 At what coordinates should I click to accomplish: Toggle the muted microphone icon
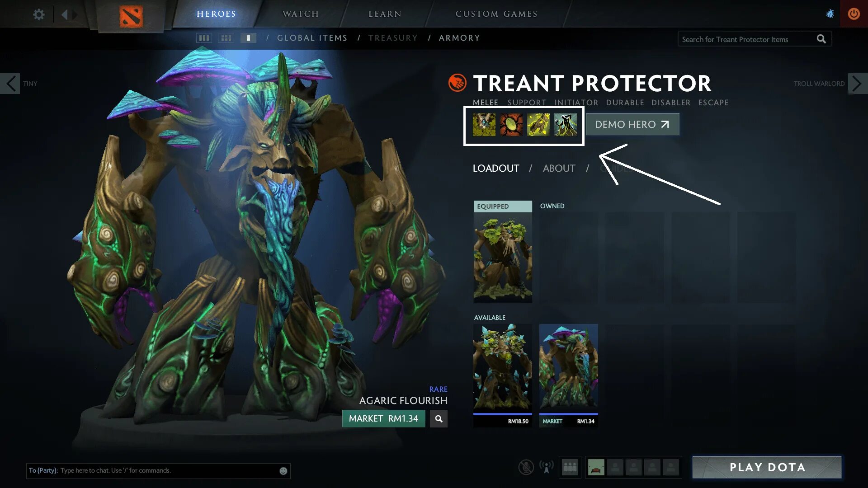526,467
